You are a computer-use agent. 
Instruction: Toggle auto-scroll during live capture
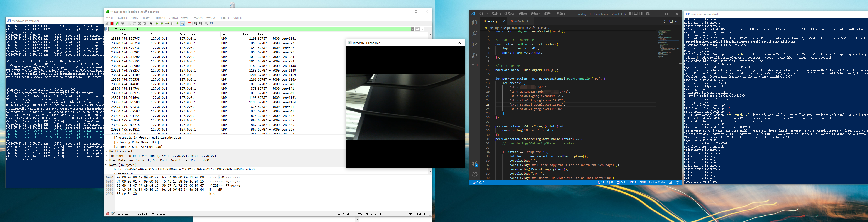coord(183,24)
